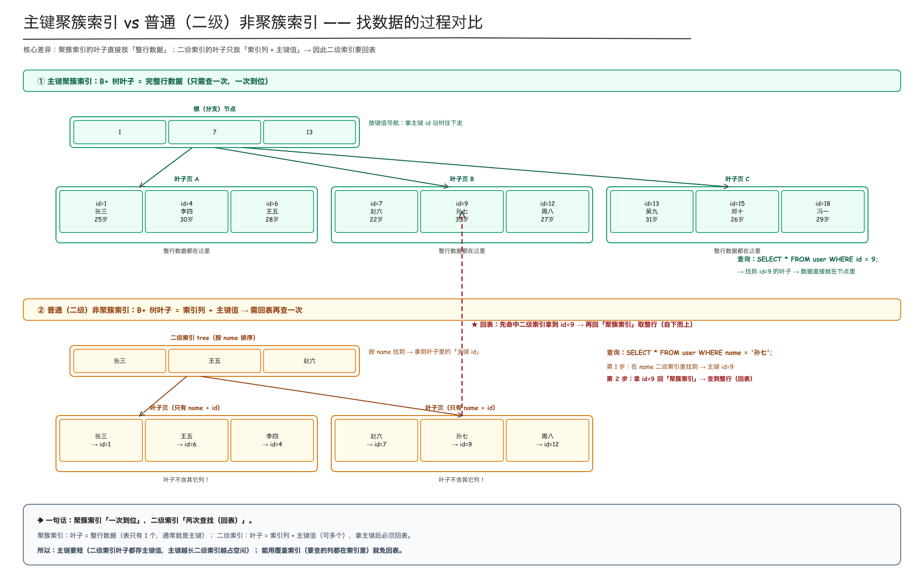Screen dimensions: 924x579
Task: Click leaf cell id=15 郑十 26岁
Action: tap(737, 212)
